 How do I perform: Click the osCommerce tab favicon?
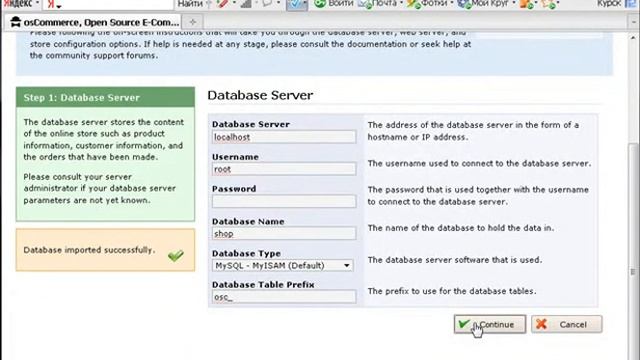pyautogui.click(x=16, y=22)
